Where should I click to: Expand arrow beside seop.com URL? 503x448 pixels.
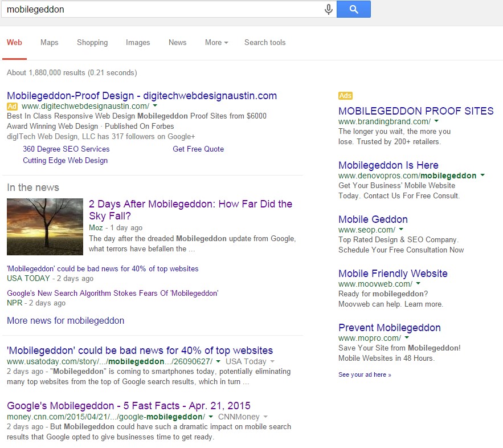pyautogui.click(x=401, y=229)
